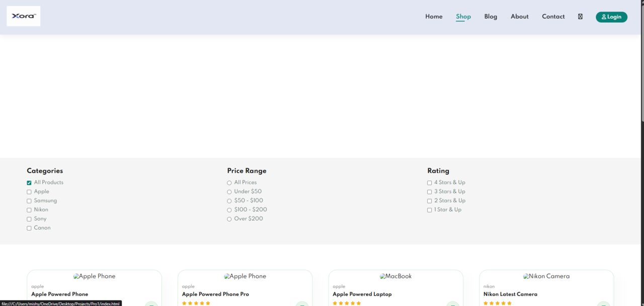
Task: Navigate to the About page
Action: point(520,17)
